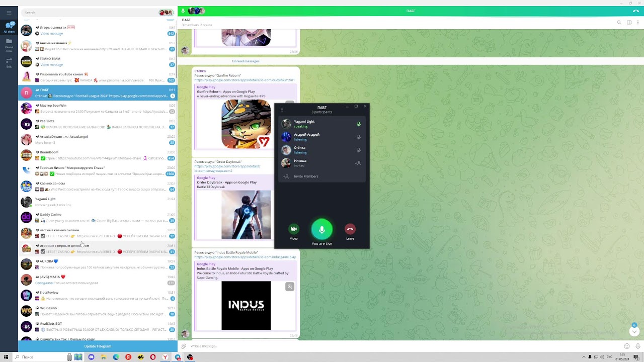The width and height of the screenshot is (644, 362).
Task: Zoom the Indus Battle Royale image
Action: click(290, 287)
